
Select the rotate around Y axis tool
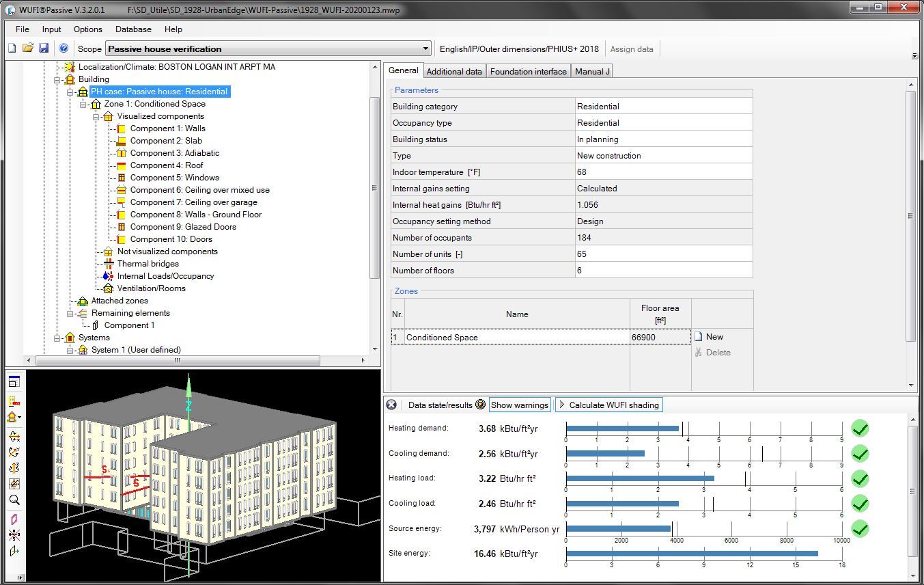[x=14, y=452]
